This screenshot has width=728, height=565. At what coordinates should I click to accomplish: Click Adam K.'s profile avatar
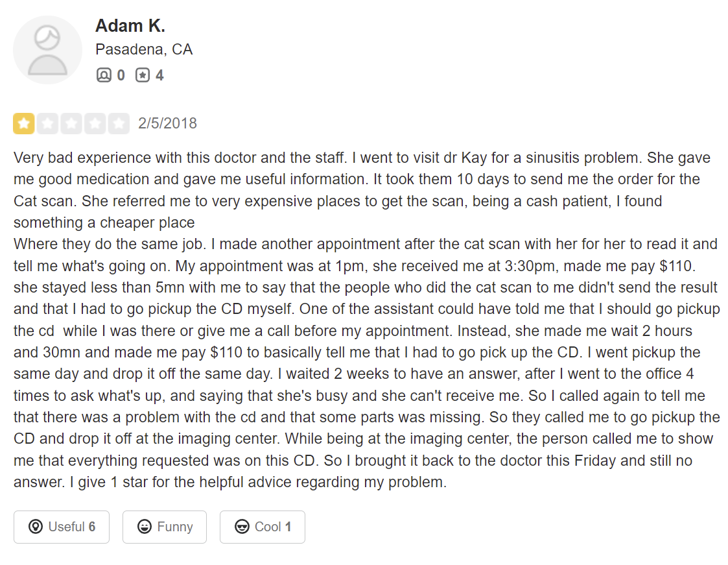click(47, 50)
